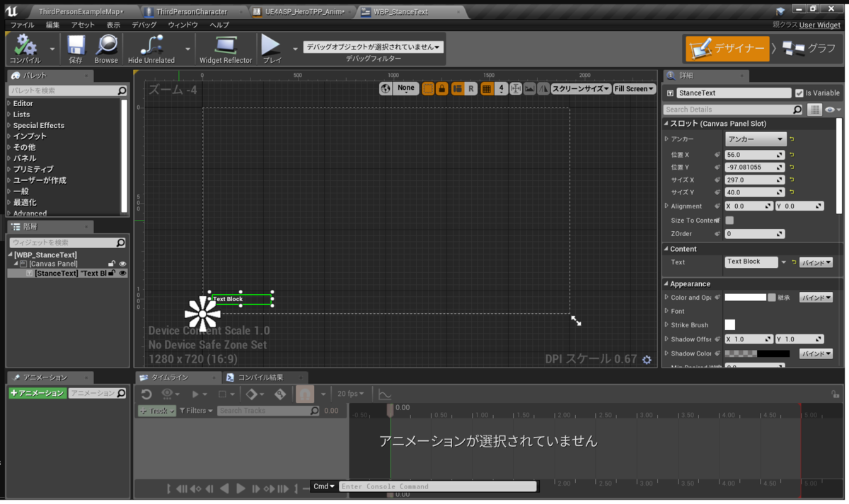Enable the Size To Content checkbox

[x=729, y=221]
